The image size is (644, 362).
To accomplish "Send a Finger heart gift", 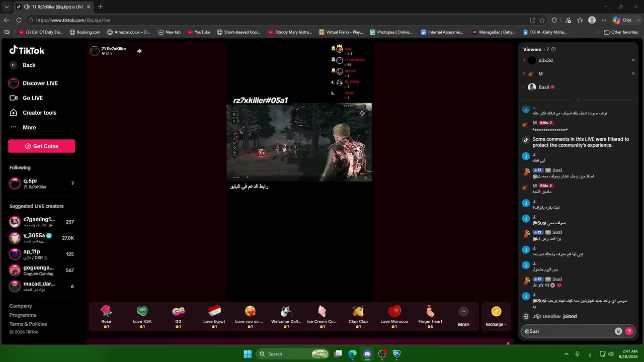I will pos(430,317).
